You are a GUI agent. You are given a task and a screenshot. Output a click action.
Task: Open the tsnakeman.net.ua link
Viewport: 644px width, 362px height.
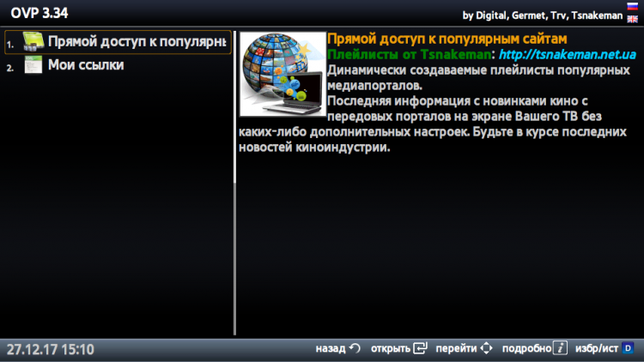(x=568, y=55)
